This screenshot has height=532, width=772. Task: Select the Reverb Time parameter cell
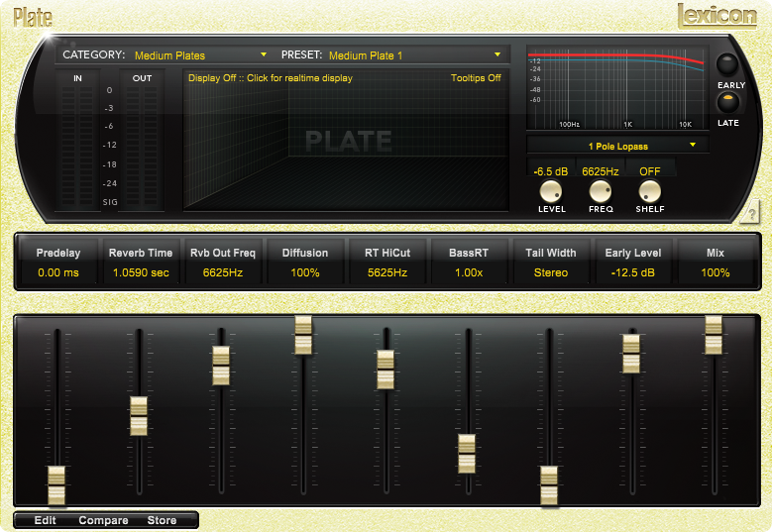pos(141,263)
